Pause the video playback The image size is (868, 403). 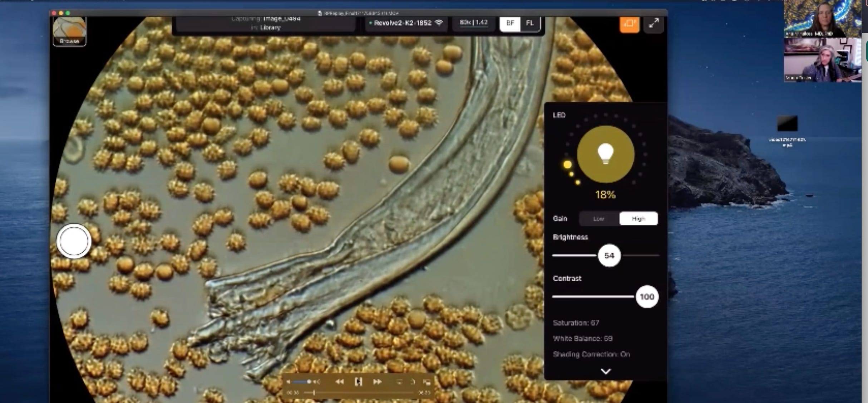(x=358, y=382)
